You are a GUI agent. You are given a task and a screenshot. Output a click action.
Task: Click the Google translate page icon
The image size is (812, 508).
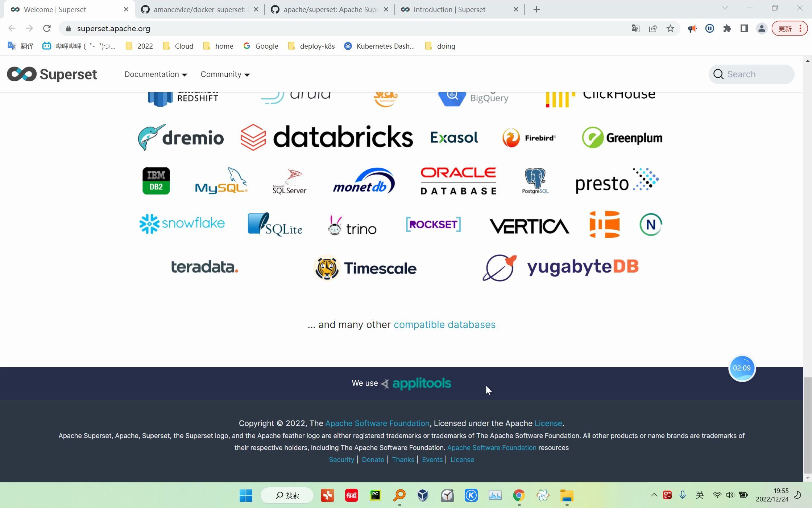(x=635, y=28)
